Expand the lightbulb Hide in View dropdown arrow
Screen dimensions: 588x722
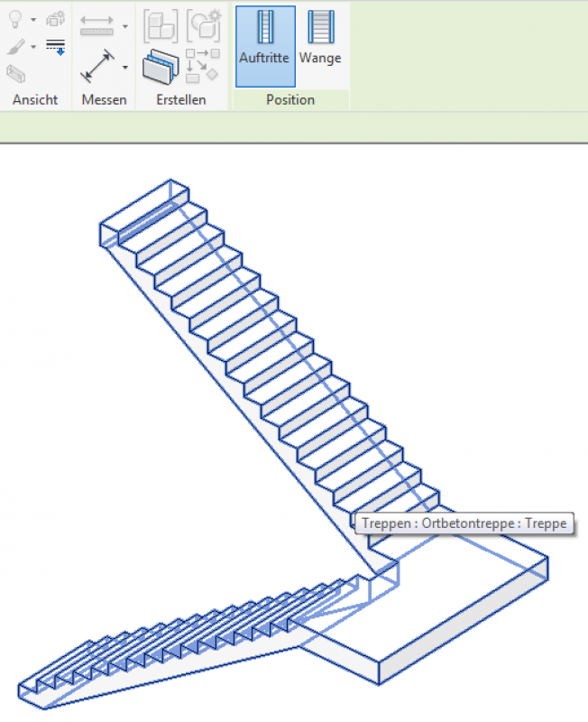(33, 19)
